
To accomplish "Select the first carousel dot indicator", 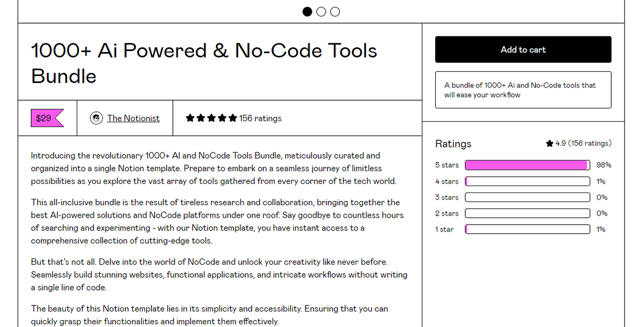I will tap(308, 12).
